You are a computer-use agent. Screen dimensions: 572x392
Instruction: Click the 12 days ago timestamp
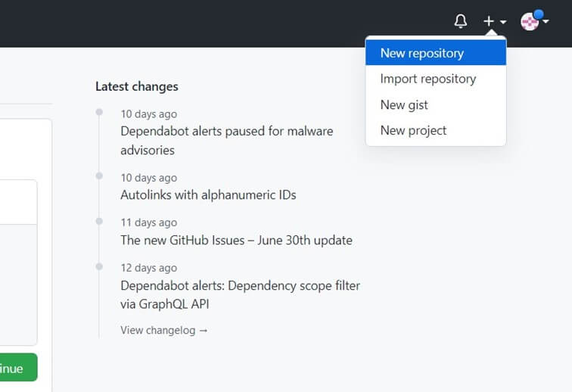click(x=148, y=268)
